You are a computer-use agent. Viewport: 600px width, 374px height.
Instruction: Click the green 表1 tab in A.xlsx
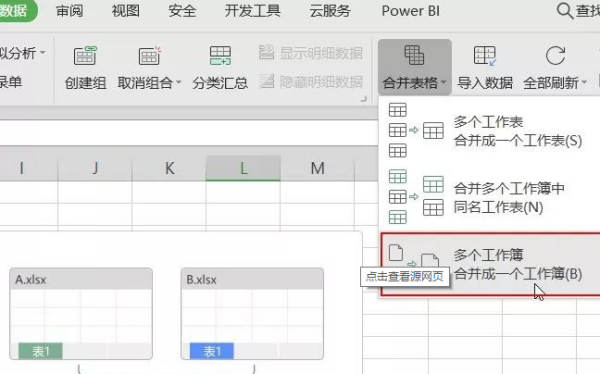point(40,351)
